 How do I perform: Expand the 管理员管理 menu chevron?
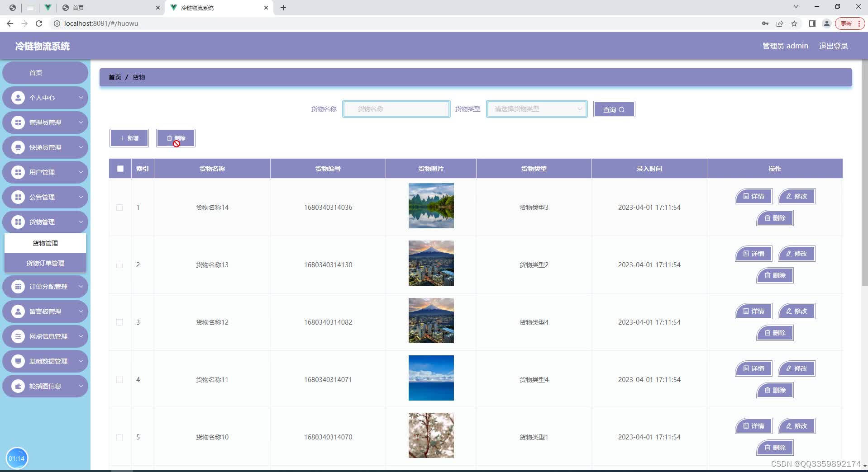click(81, 123)
